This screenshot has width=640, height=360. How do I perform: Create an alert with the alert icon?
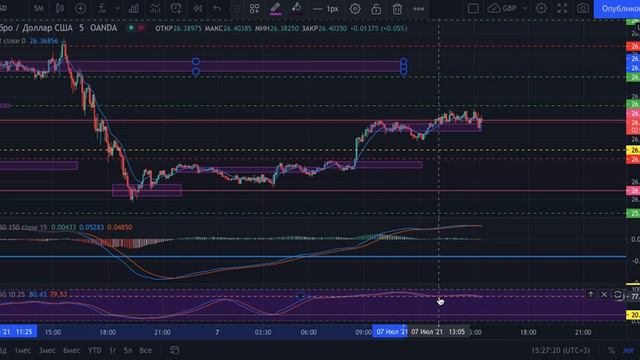(x=176, y=8)
